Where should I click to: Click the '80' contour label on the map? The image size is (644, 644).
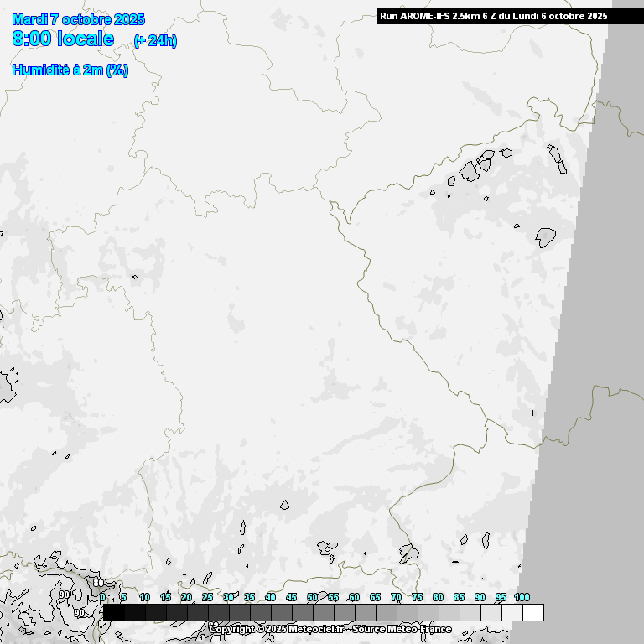[98, 584]
